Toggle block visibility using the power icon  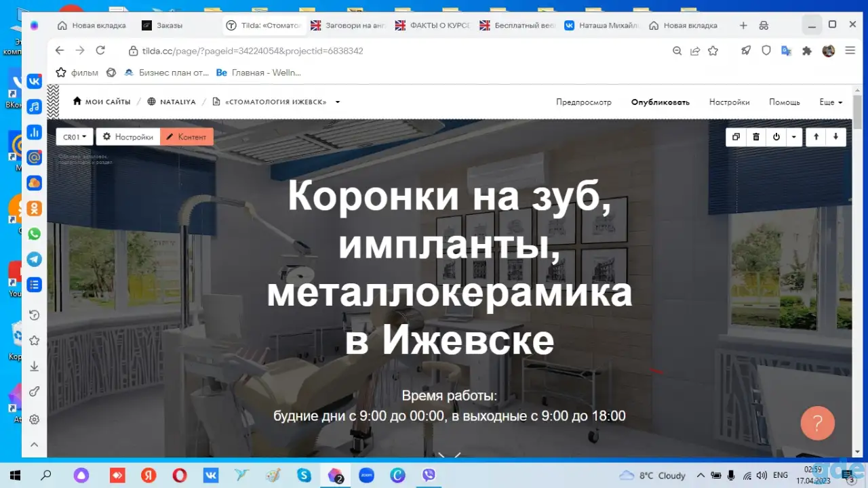point(776,137)
